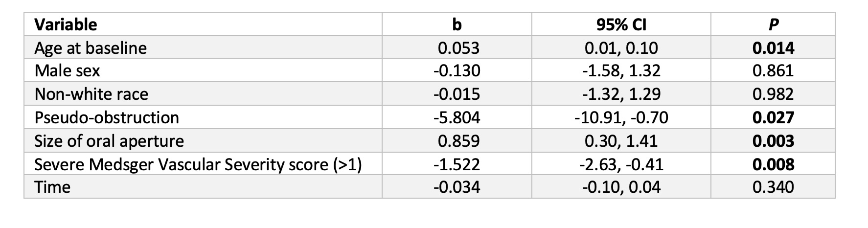Image resolution: width=868 pixels, height=228 pixels.
Task: Click the Non-white race cell
Action: click(x=91, y=94)
